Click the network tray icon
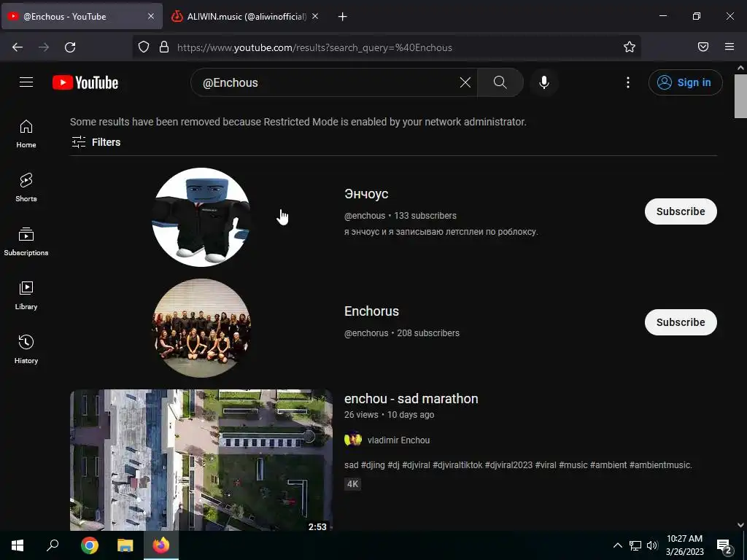 coord(635,545)
